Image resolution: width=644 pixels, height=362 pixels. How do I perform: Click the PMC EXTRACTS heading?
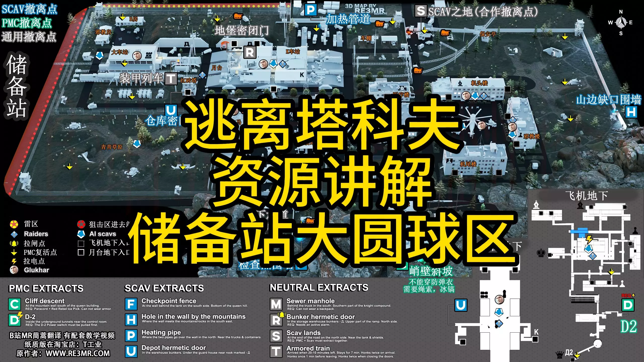coord(46,288)
